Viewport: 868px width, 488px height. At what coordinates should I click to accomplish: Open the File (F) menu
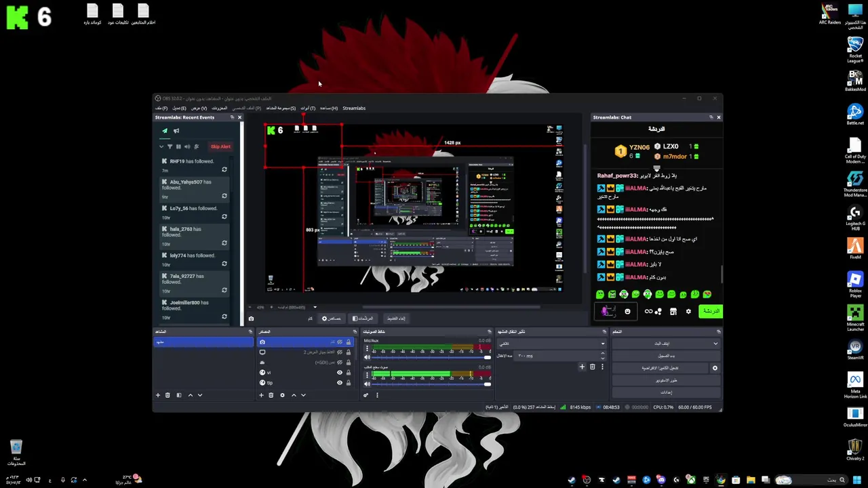point(161,108)
